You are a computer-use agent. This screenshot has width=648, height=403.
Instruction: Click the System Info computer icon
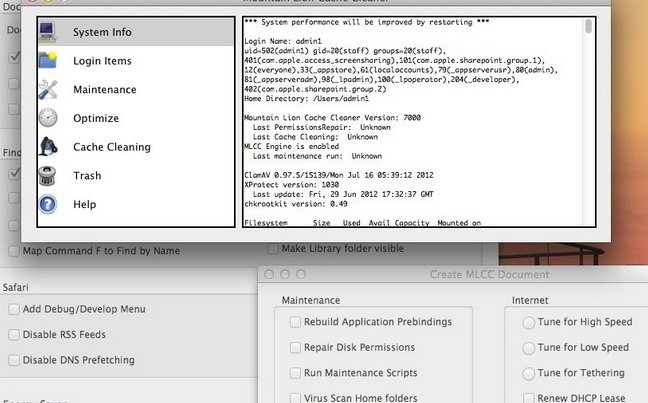48,32
